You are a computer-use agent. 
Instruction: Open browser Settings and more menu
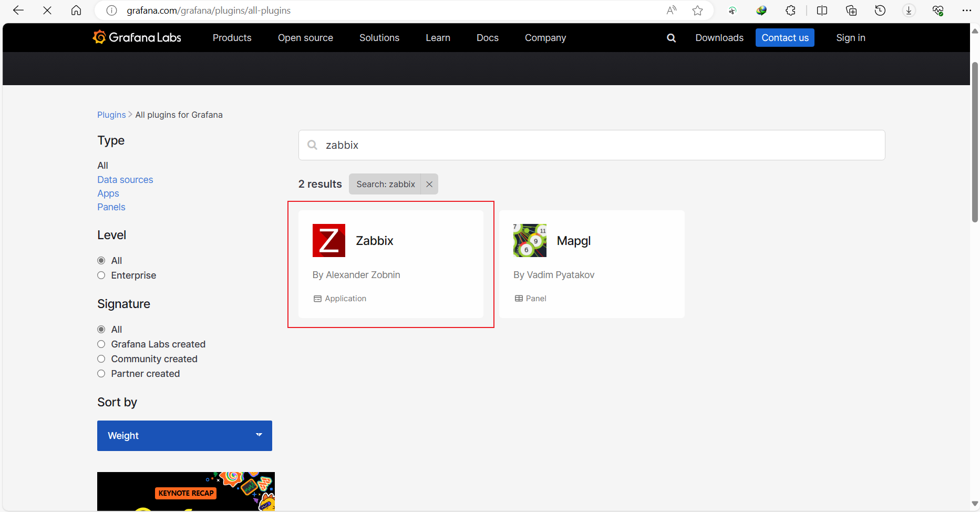tap(967, 11)
